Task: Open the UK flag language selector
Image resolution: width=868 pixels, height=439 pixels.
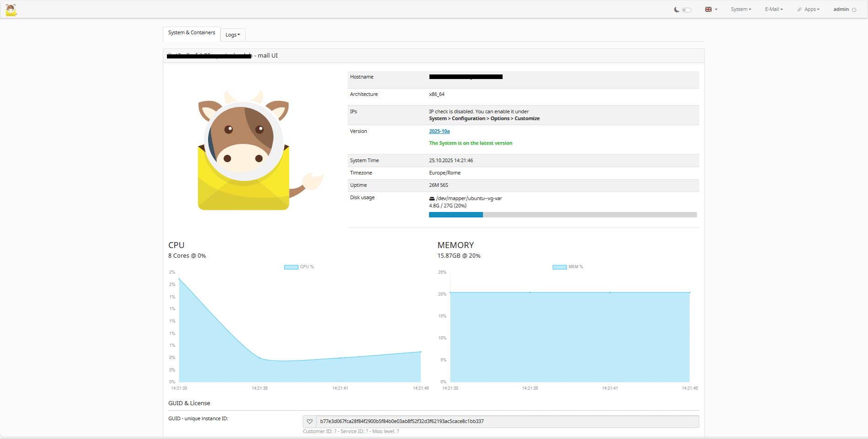Action: click(711, 10)
